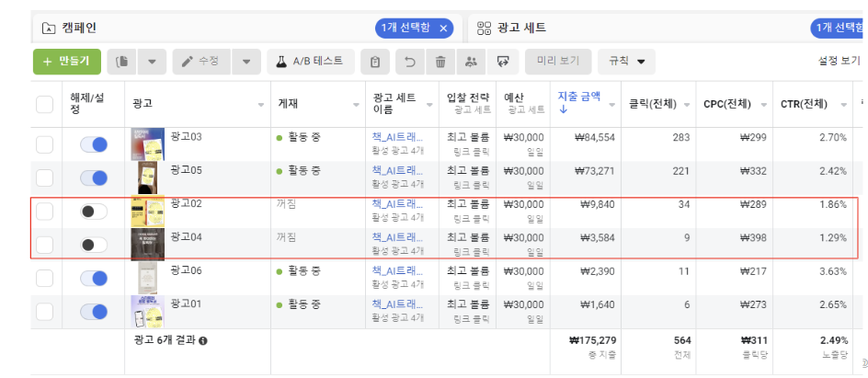Open the 게재 column header dropdown arrow
Screen dimensions: 868x378
coord(357,105)
